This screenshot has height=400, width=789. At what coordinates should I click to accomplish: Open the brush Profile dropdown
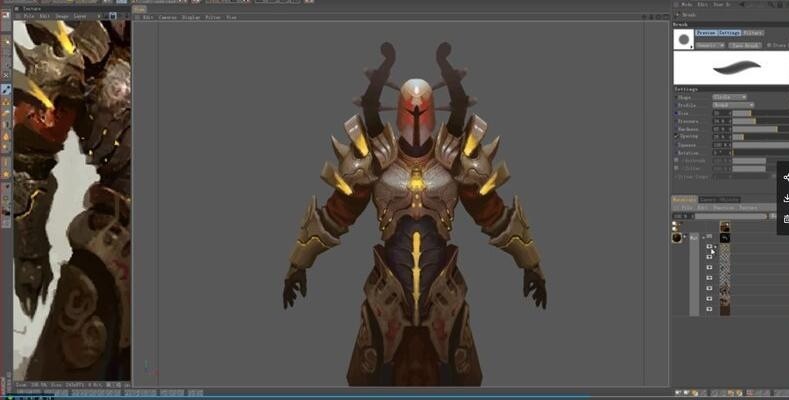(x=733, y=105)
